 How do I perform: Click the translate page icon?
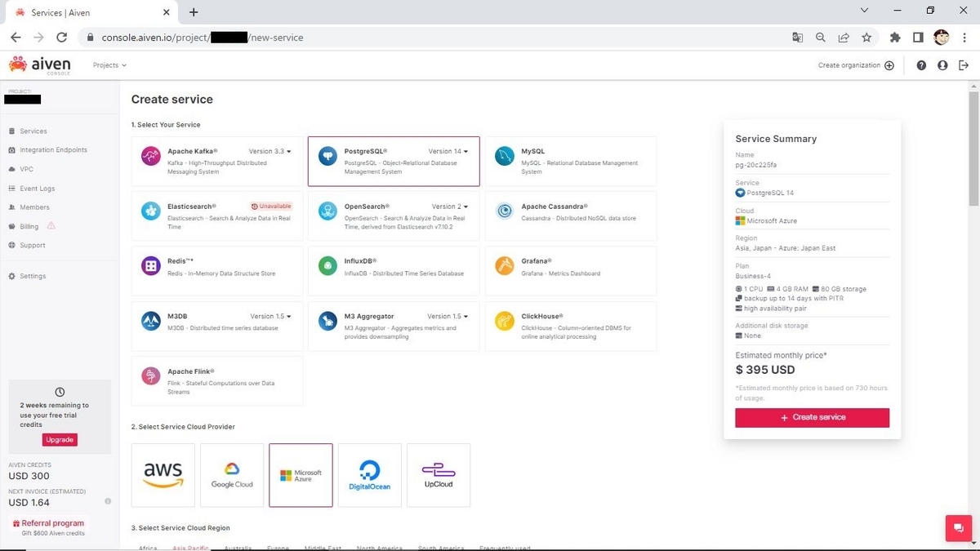[x=798, y=38]
